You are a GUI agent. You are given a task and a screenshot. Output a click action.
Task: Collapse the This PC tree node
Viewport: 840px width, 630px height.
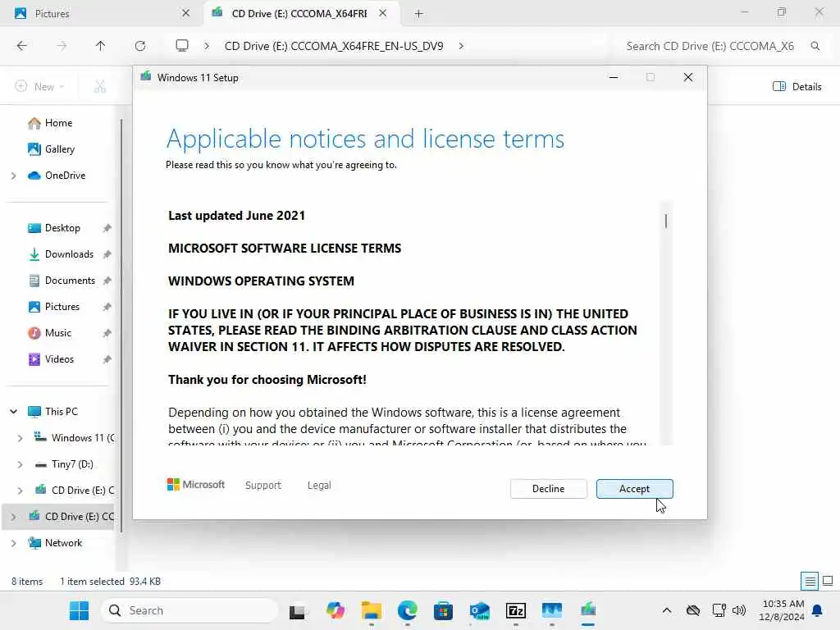coord(13,412)
